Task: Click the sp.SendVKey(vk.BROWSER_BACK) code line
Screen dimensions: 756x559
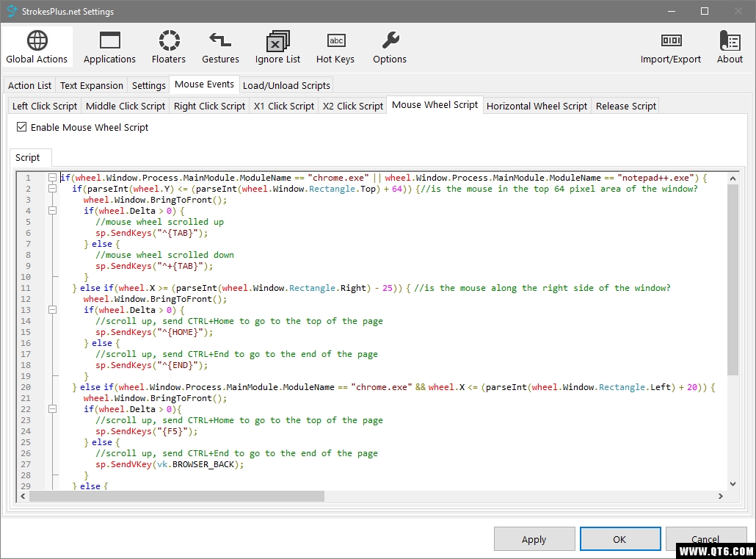Action: 170,464
